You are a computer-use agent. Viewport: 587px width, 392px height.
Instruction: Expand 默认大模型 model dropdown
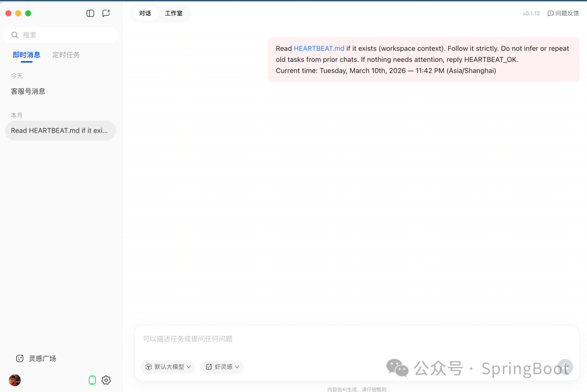168,367
